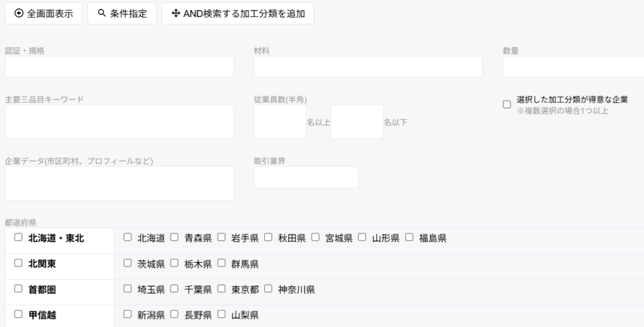644x327 pixels.
Task: Tick the 甲信越 region checkbox
Action: [x=18, y=314]
